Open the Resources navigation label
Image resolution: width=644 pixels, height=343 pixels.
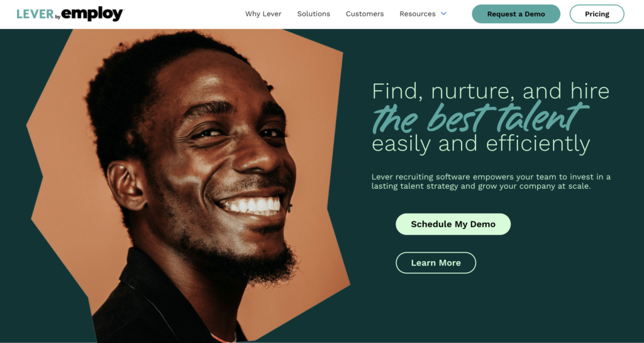tap(418, 14)
